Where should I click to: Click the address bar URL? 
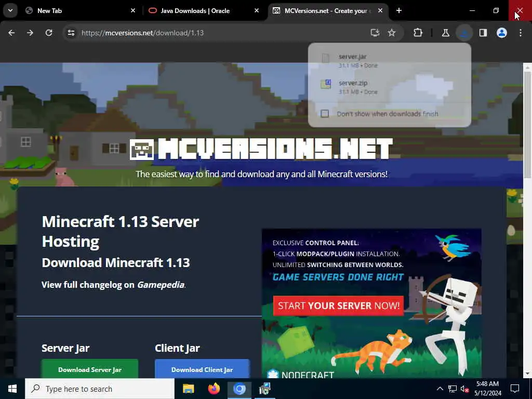[x=142, y=33]
